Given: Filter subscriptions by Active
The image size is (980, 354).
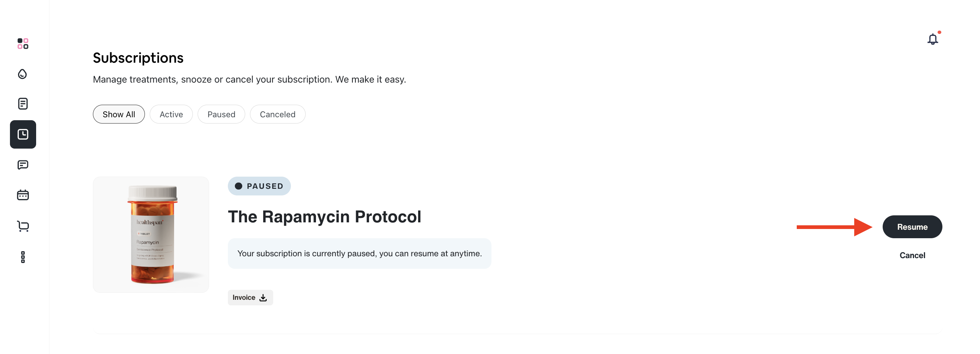Looking at the screenshot, I should tap(171, 114).
